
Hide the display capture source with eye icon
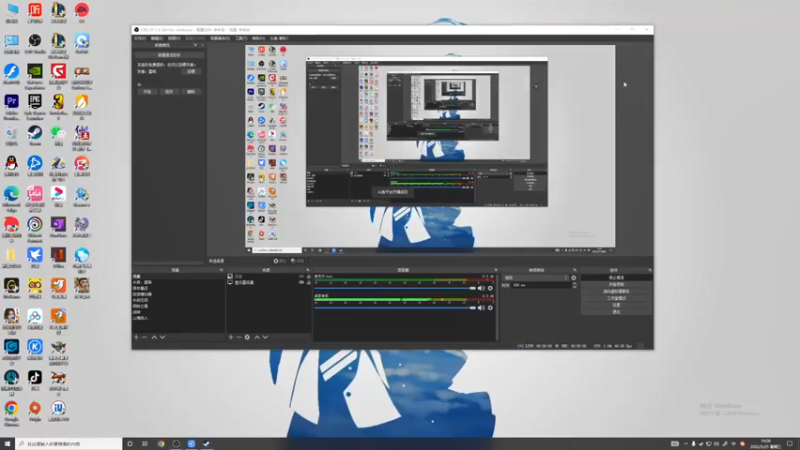coord(301,282)
